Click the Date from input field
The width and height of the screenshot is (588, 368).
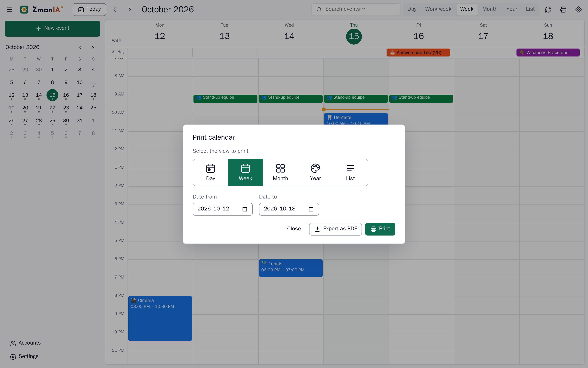tap(222, 209)
